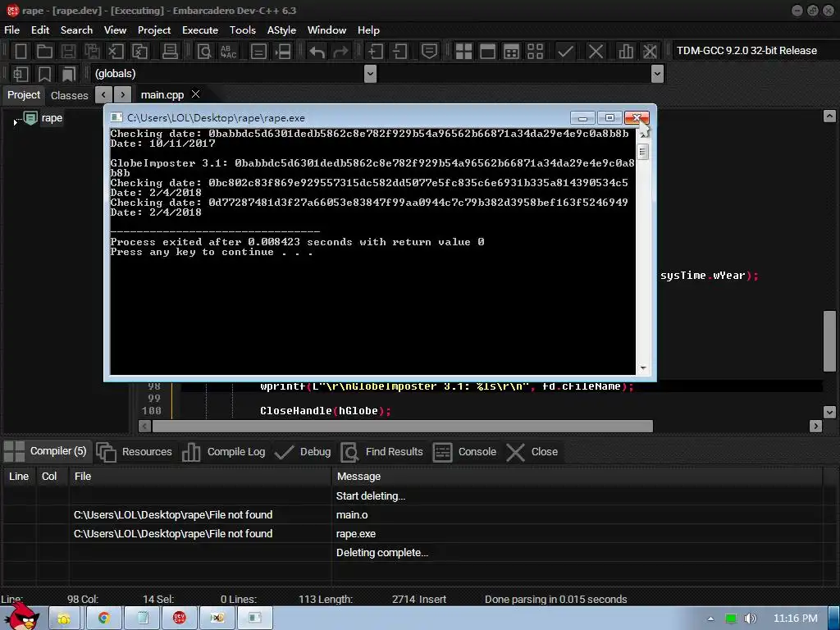The width and height of the screenshot is (840, 630).
Task: Click the Find (magnifier) toolbar icon
Action: (204, 52)
